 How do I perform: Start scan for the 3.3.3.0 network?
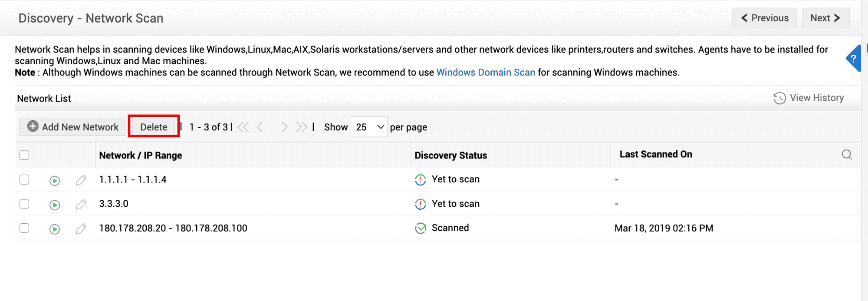click(x=55, y=205)
